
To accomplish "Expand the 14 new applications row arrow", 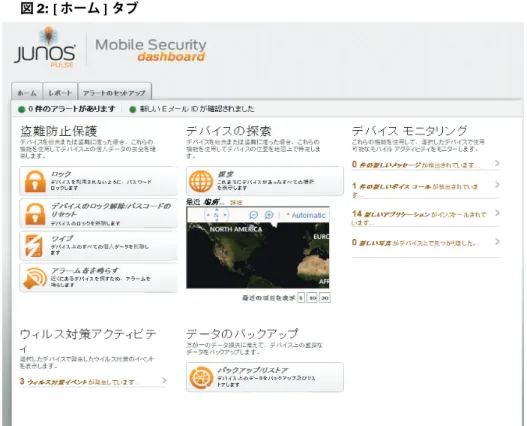I will click(497, 213).
